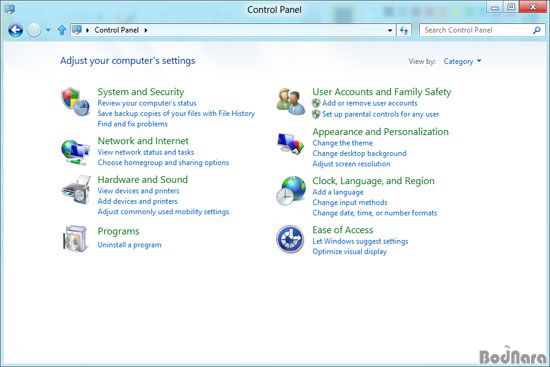Refresh the Control Panel address bar
Viewport: 550px width, 367px height.
click(404, 31)
